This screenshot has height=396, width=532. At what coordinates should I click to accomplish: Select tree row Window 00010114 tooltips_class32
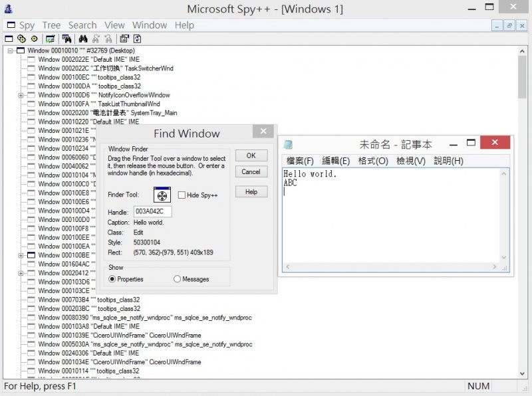tap(88, 371)
